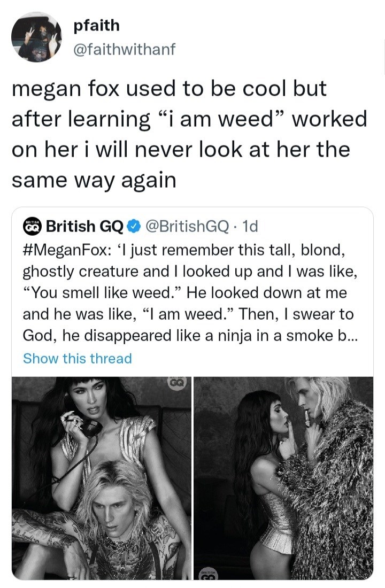Viewport: 385px width, 588px height.
Task: Click Show this thread
Action: pos(77,358)
